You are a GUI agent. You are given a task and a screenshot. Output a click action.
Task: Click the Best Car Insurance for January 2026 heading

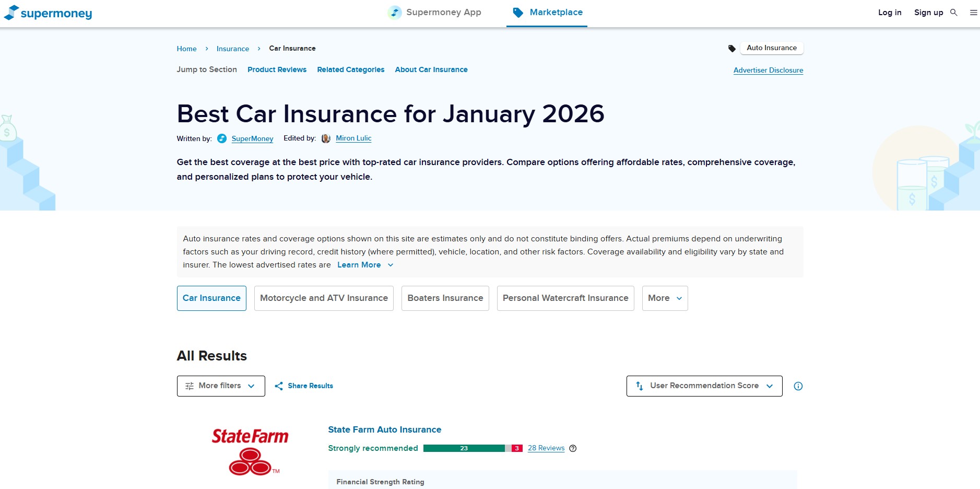point(391,114)
